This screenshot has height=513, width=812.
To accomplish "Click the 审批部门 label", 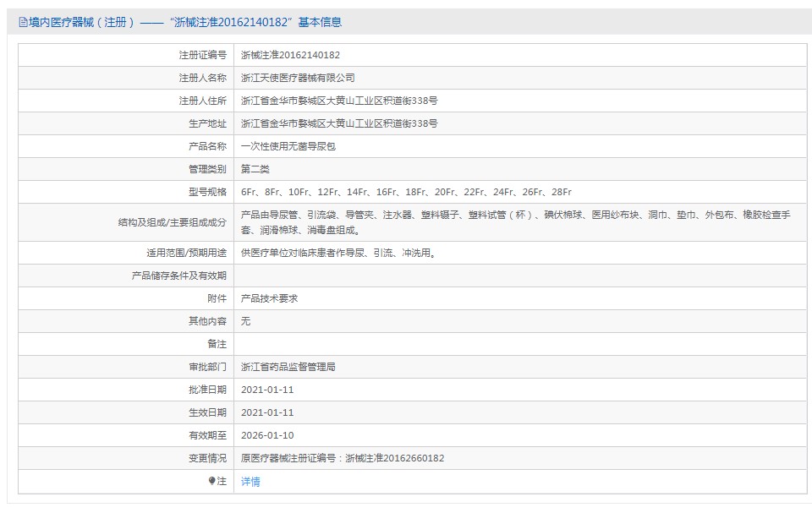I will (x=208, y=367).
